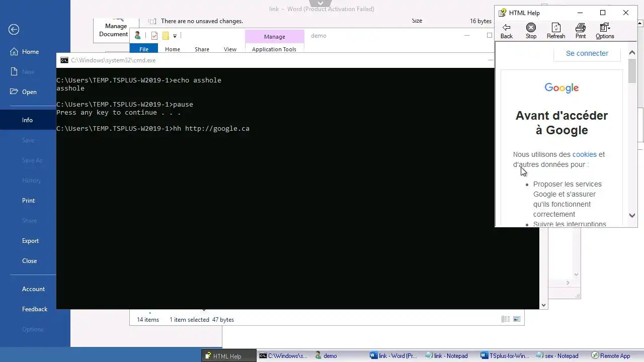Image resolution: width=644 pixels, height=362 pixels.
Task: Select Info in Word backstage sidebar
Action: 27,120
